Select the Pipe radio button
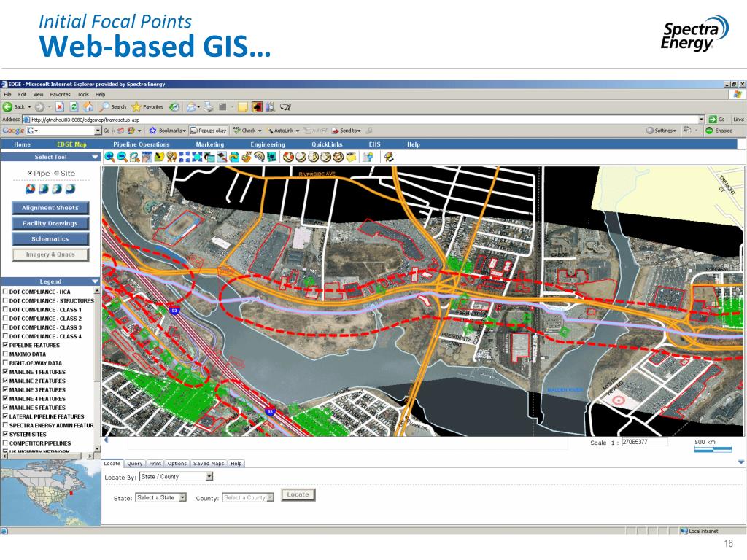 coord(30,174)
